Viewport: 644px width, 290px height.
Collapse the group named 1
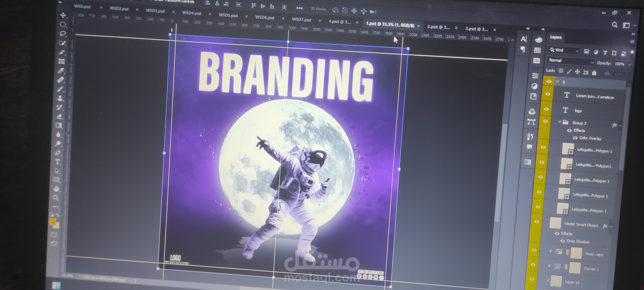558,81
